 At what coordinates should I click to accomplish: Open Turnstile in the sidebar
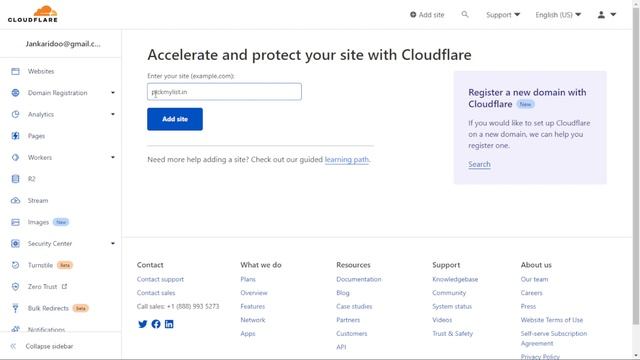pyautogui.click(x=40, y=265)
